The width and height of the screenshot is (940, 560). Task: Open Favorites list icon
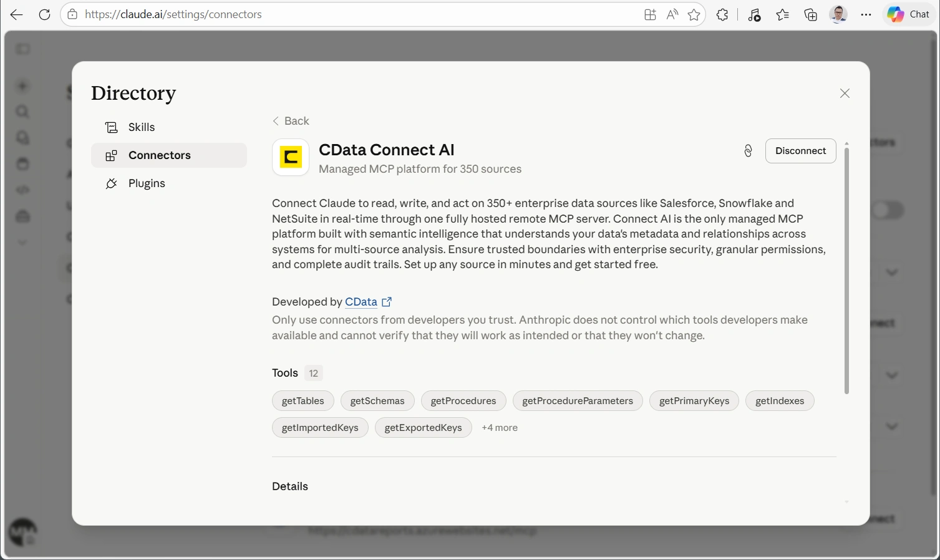pyautogui.click(x=782, y=15)
